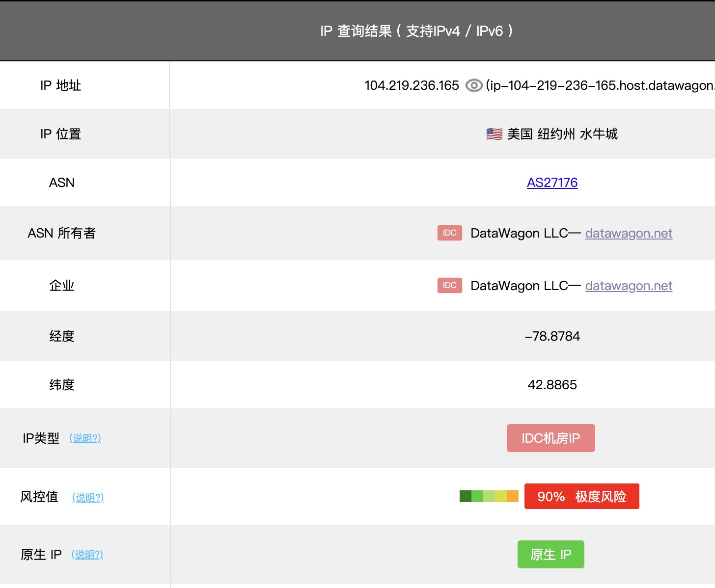Click the 企业 row label
Screen dimensions: 715x588
point(62,286)
